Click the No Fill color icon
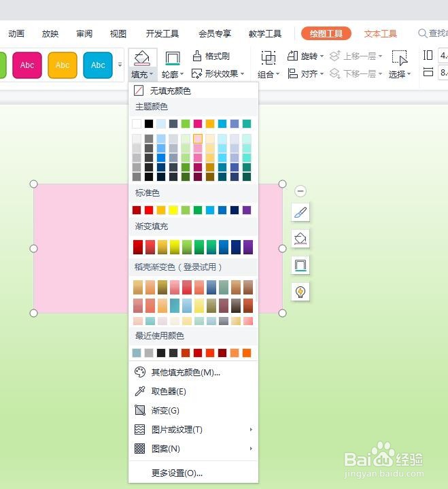Image resolution: width=448 pixels, height=489 pixels. (139, 90)
